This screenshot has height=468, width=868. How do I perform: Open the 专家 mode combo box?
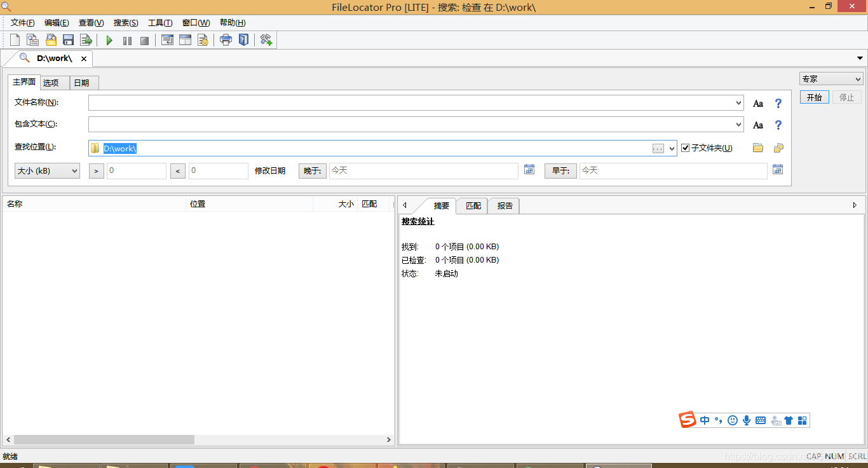(x=831, y=79)
